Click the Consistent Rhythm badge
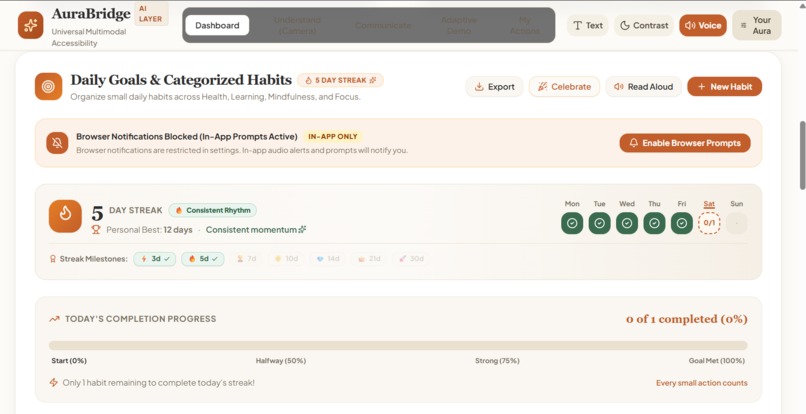Viewport: 806px width, 414px height. [x=213, y=210]
